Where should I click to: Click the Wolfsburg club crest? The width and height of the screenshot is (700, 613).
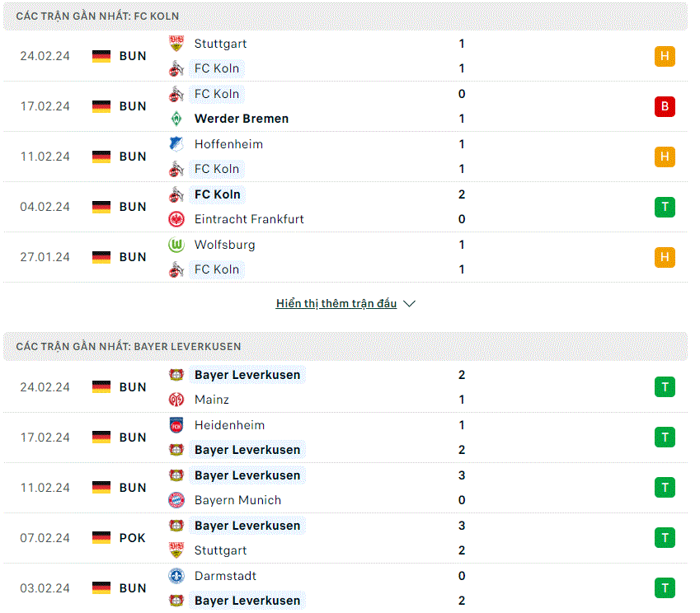click(x=176, y=245)
